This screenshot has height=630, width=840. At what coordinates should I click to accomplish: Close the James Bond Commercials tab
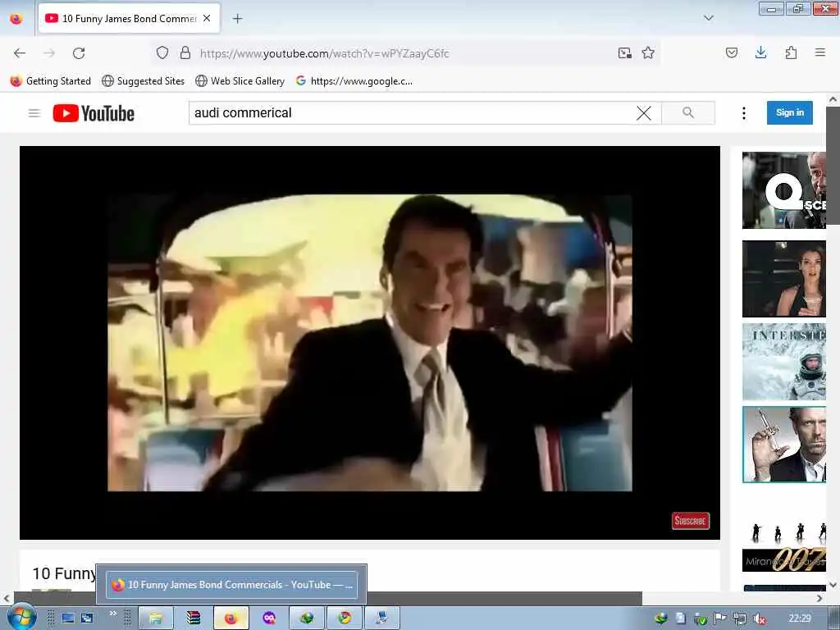[x=207, y=18]
